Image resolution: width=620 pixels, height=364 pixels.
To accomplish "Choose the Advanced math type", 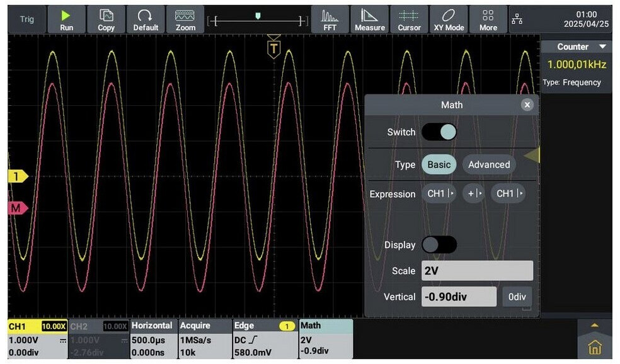I will (489, 164).
